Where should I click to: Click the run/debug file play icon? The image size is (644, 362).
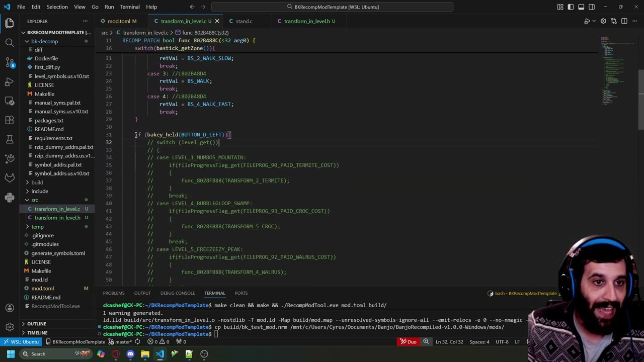click(587, 21)
